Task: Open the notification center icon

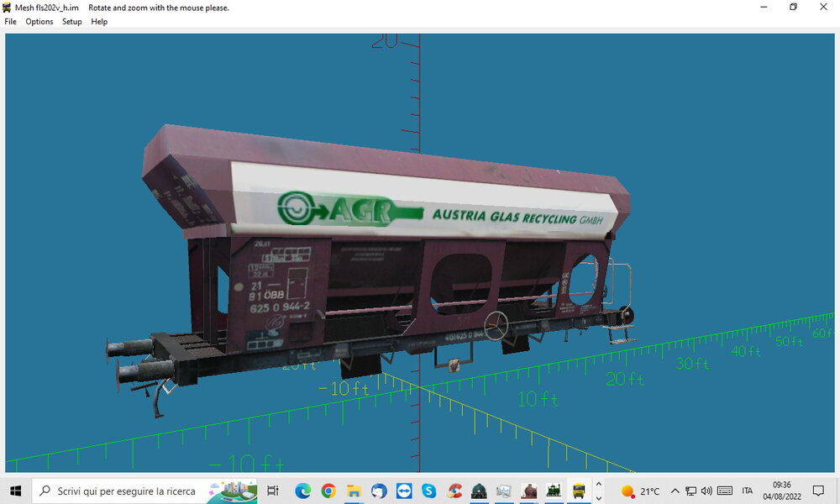Action: pos(818,491)
